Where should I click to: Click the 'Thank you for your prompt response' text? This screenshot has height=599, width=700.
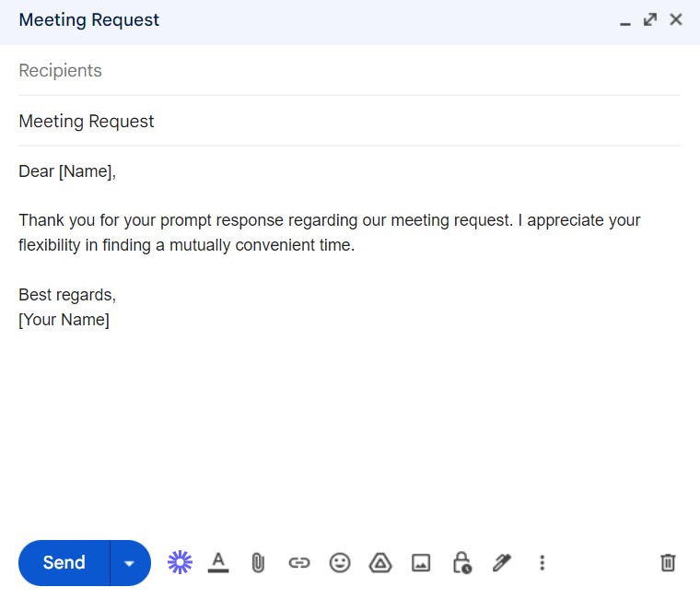click(151, 220)
